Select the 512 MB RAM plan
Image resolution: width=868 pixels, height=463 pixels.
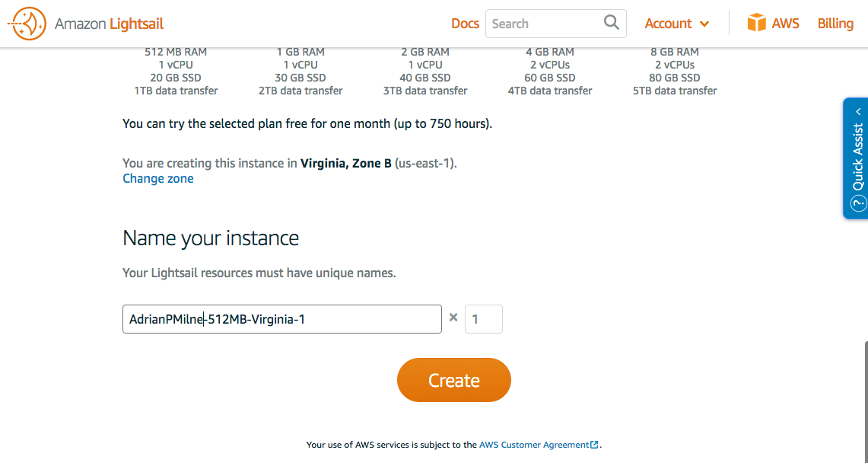[x=176, y=72]
